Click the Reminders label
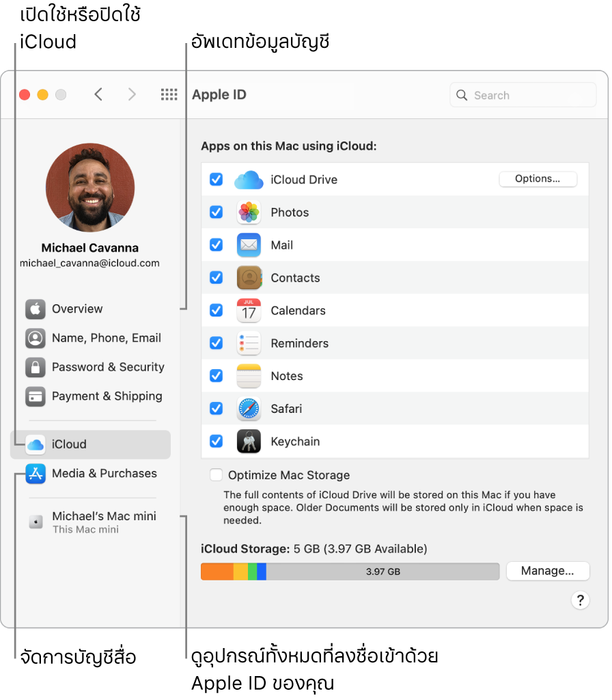Image resolution: width=612 pixels, height=700 pixels. 299,343
